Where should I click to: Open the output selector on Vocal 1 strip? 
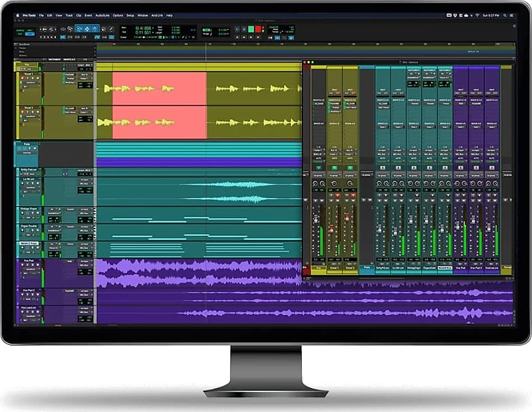click(x=334, y=154)
